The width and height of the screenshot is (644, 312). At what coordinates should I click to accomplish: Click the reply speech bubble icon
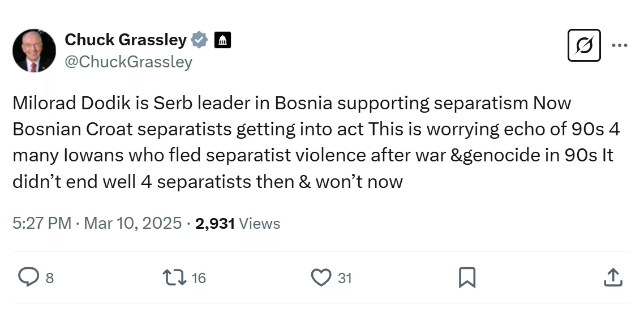27,277
